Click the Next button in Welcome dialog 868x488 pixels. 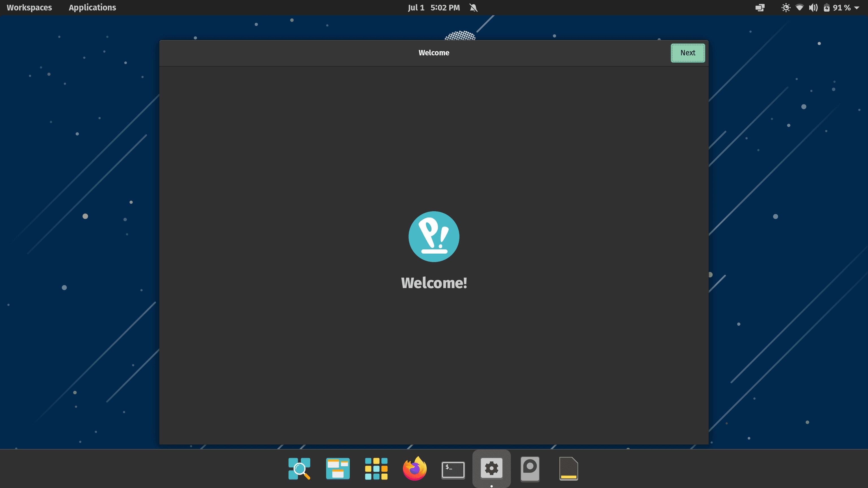[687, 53]
